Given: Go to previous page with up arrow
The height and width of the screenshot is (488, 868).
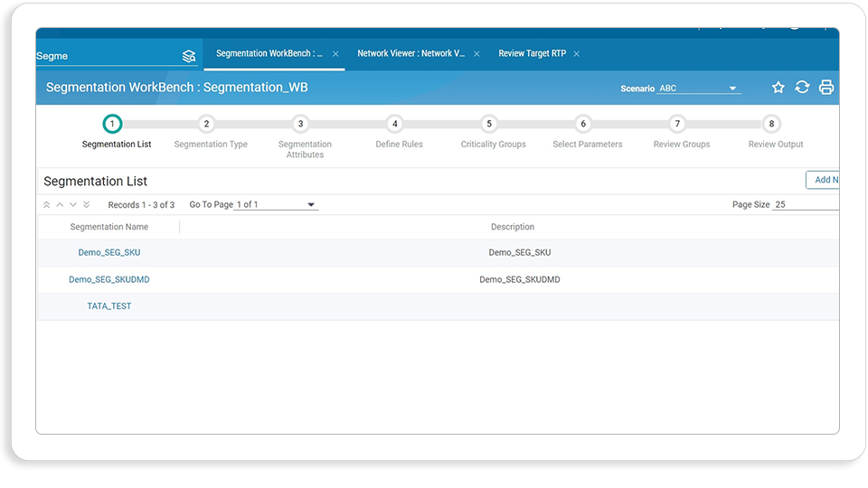Looking at the screenshot, I should pos(60,205).
